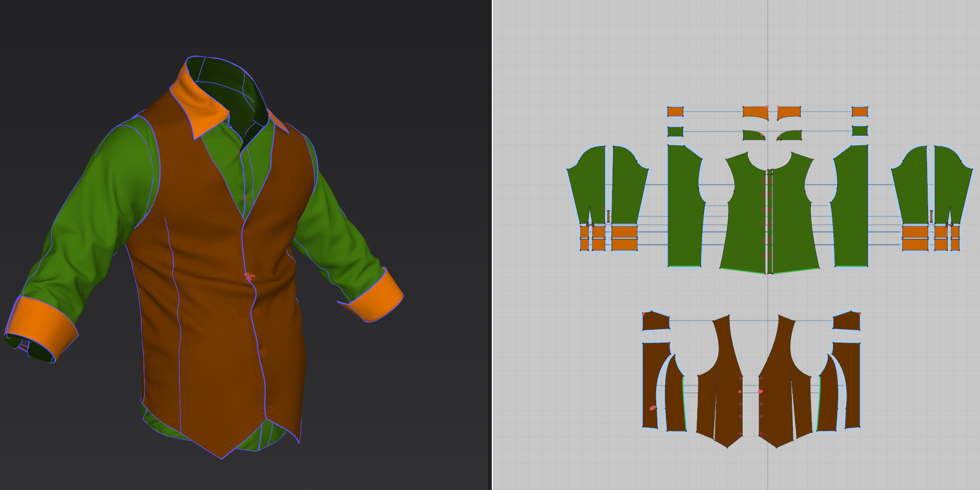Select the left green shirt back pattern panel
980x490 pixels.
pos(686,205)
